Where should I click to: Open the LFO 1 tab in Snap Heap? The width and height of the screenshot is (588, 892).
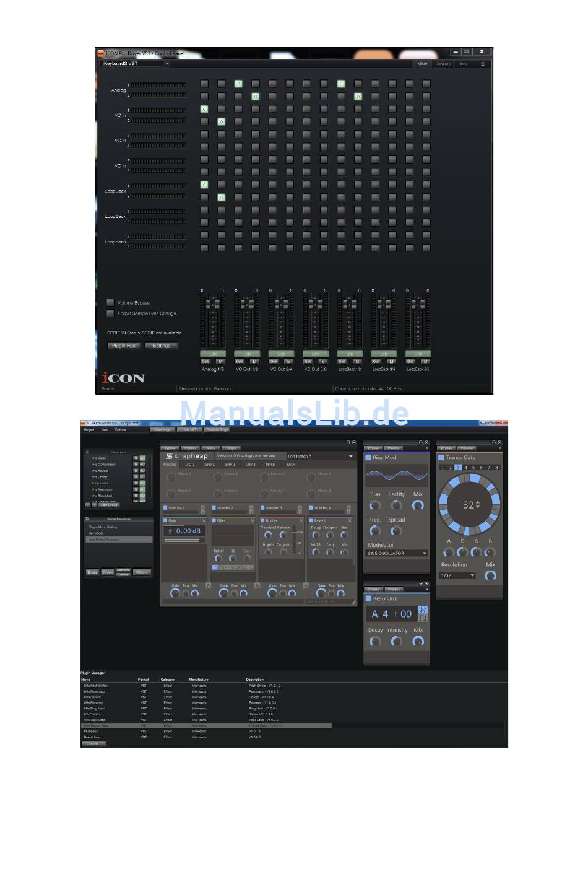(x=190, y=465)
